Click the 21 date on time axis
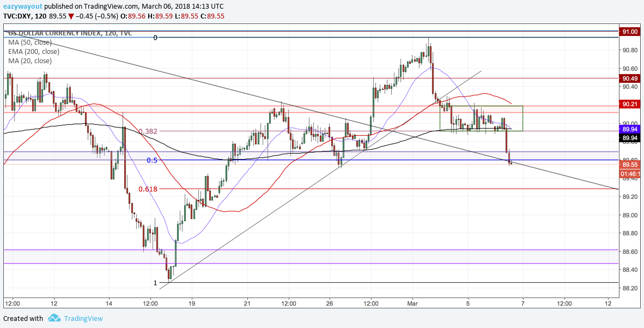 [x=247, y=305]
